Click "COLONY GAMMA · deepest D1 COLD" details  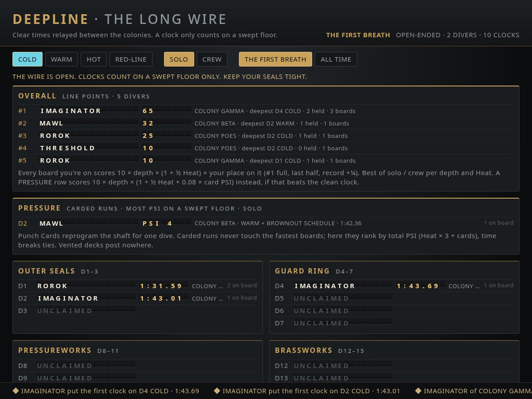275,160
